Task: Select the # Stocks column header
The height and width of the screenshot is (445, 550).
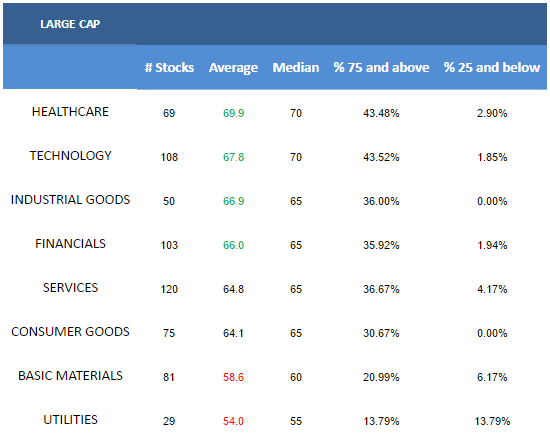Action: pyautogui.click(x=169, y=67)
